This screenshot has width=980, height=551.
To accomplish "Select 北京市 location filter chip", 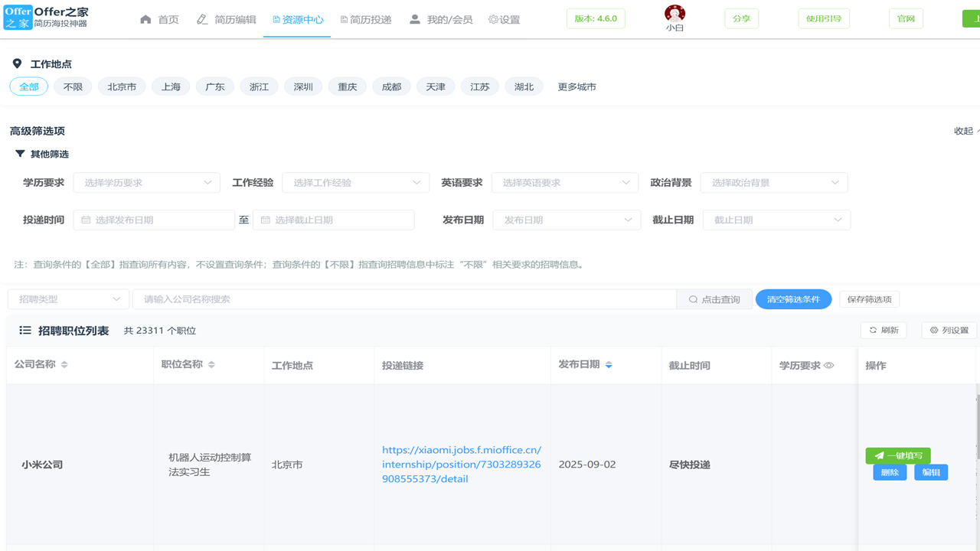I will 122,87.
